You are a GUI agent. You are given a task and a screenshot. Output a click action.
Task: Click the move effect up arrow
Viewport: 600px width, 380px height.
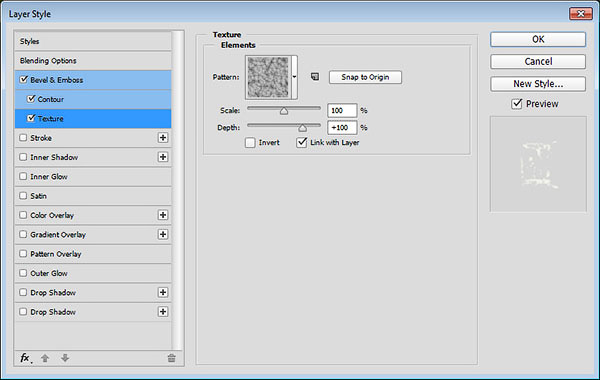[45, 358]
